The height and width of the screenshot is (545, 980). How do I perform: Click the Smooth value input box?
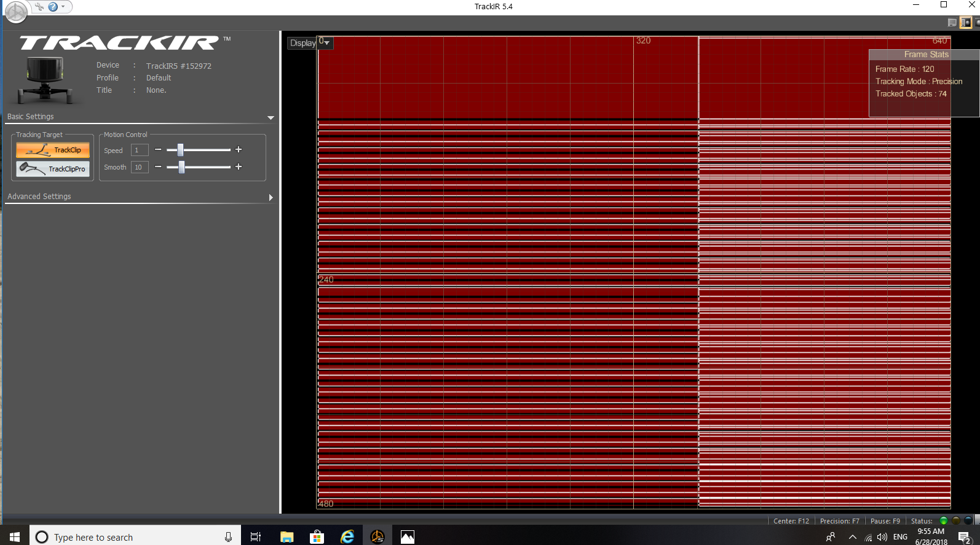click(x=140, y=167)
